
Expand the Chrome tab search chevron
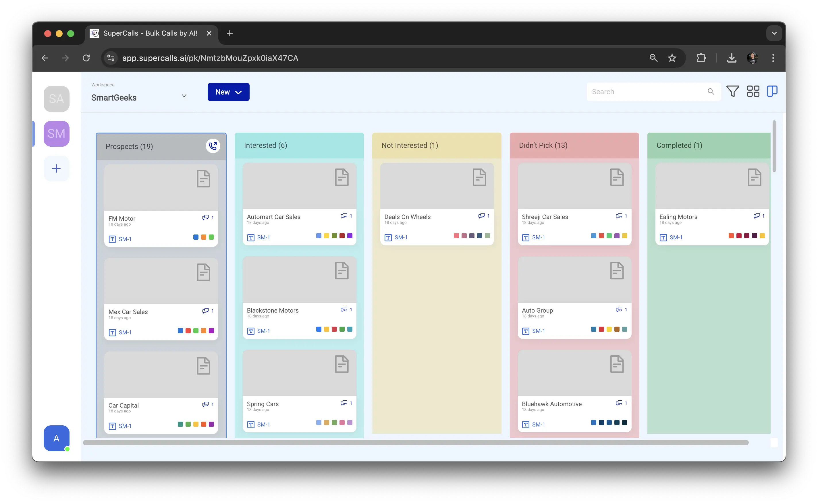(774, 33)
